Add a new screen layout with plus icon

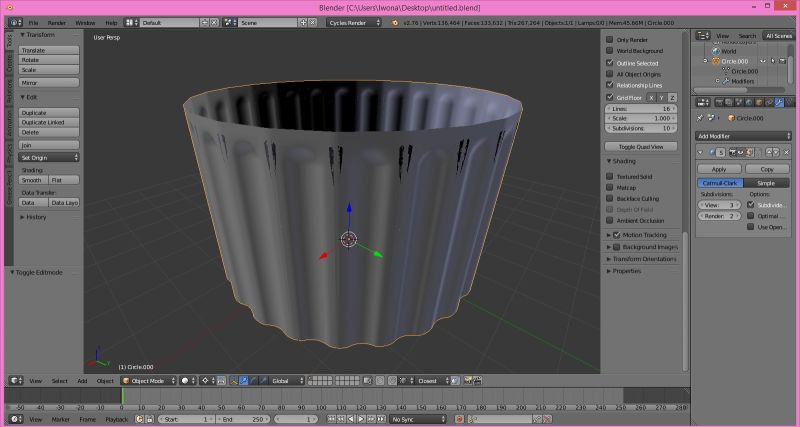coord(205,22)
